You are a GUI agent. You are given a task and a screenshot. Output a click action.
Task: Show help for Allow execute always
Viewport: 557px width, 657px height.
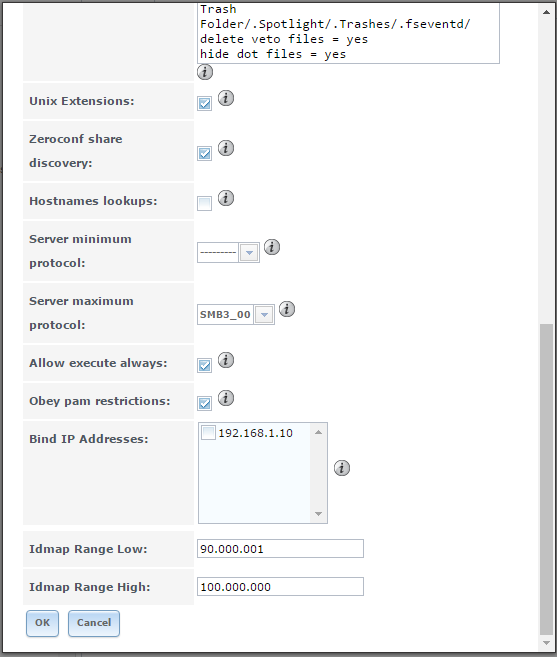pos(226,360)
